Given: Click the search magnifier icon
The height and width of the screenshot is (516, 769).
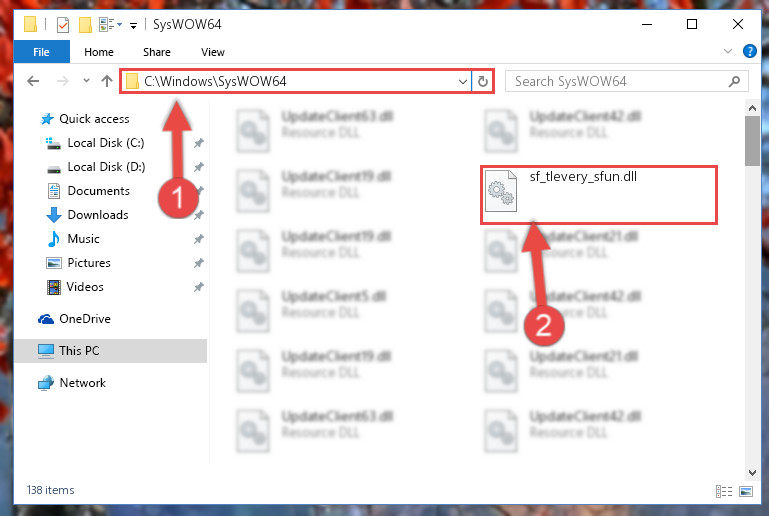Looking at the screenshot, I should click(x=734, y=81).
